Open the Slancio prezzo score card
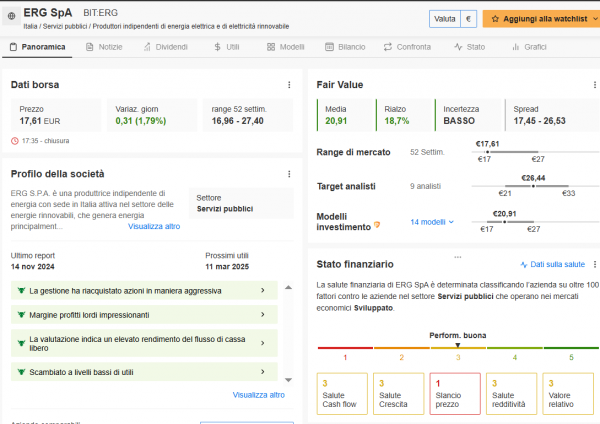 tap(455, 394)
